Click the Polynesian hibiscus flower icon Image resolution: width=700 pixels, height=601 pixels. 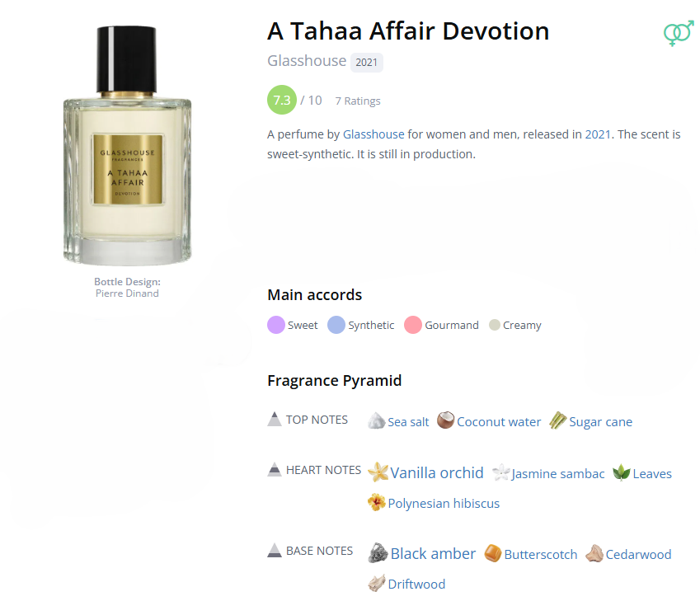pyautogui.click(x=376, y=502)
